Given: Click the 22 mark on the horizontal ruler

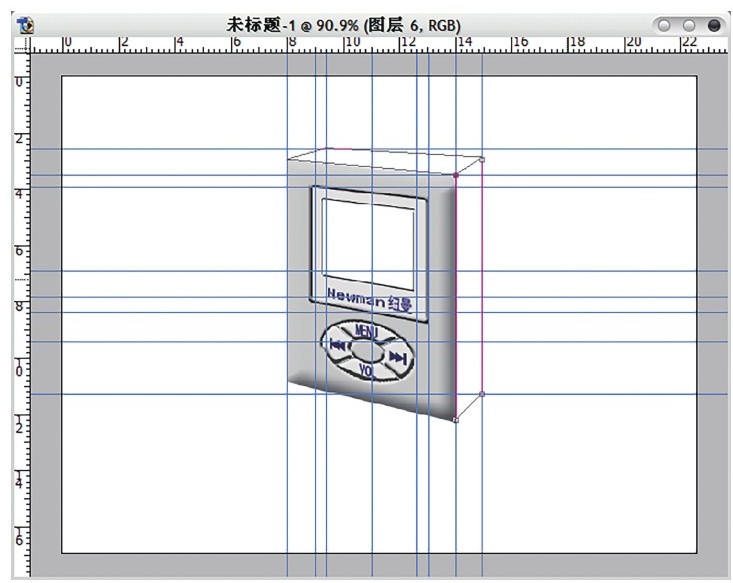Looking at the screenshot, I should pos(690,42).
